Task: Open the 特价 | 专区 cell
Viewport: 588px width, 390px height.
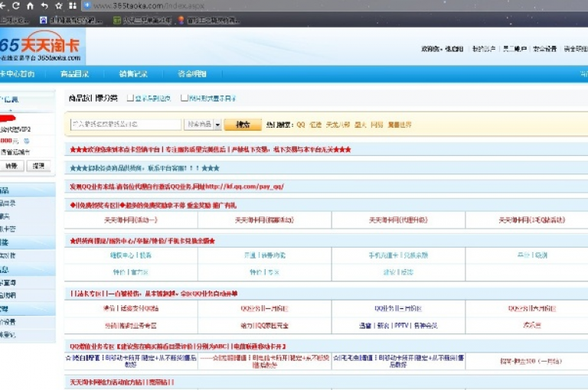Action: 264,272
